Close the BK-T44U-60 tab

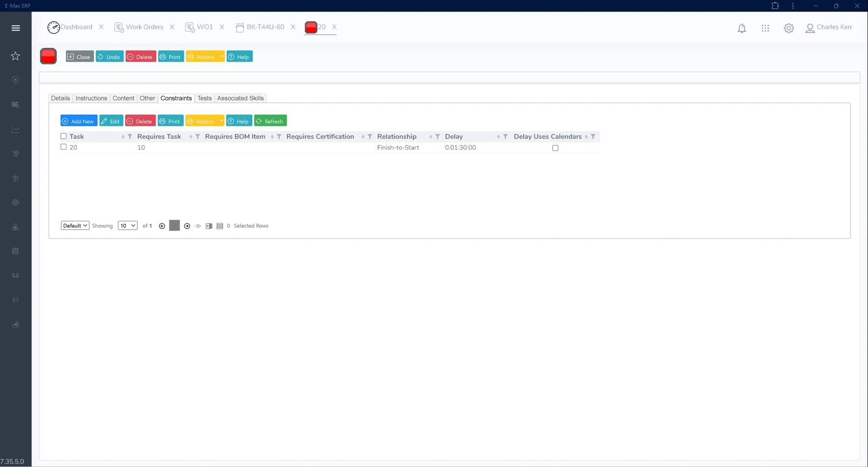293,27
